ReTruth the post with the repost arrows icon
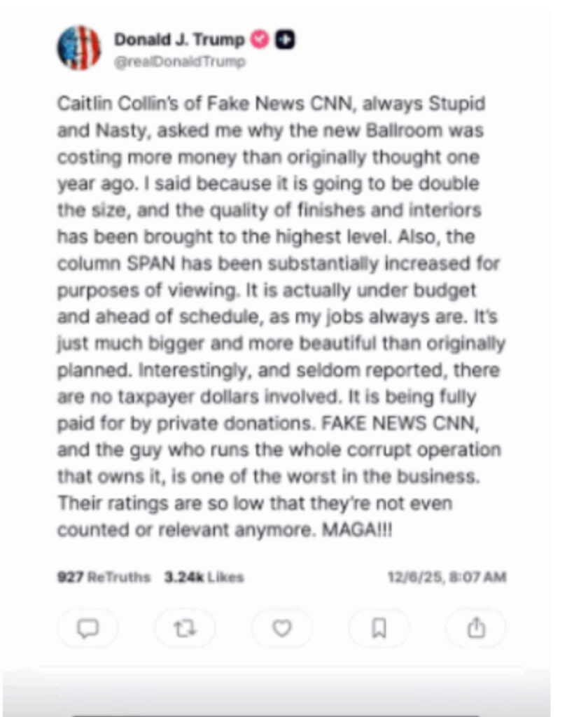Image resolution: width=588 pixels, height=717 pixels. (x=184, y=628)
